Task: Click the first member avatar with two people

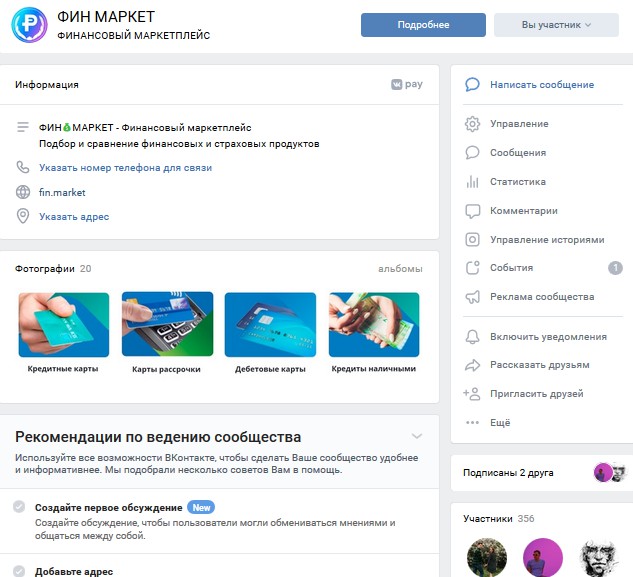Action: tap(486, 557)
